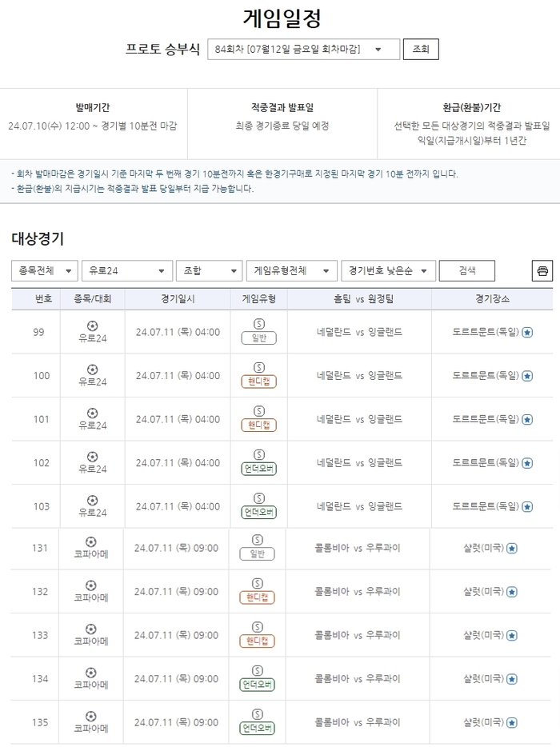560x747 pixels.
Task: Click the printer icon above the table
Action: [542, 271]
